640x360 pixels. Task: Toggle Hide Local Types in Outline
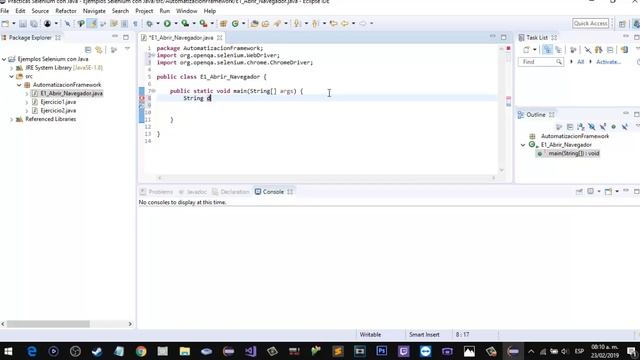624,127
